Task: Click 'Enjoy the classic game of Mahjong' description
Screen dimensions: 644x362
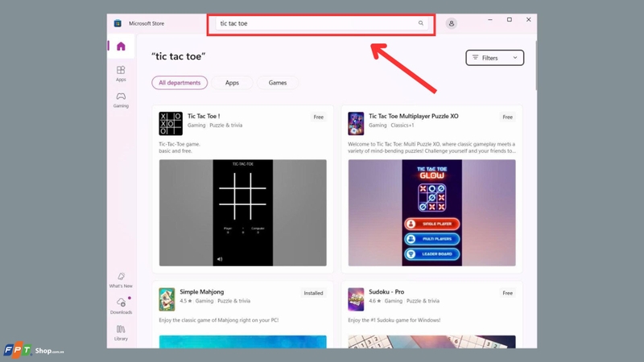Action: click(x=218, y=320)
